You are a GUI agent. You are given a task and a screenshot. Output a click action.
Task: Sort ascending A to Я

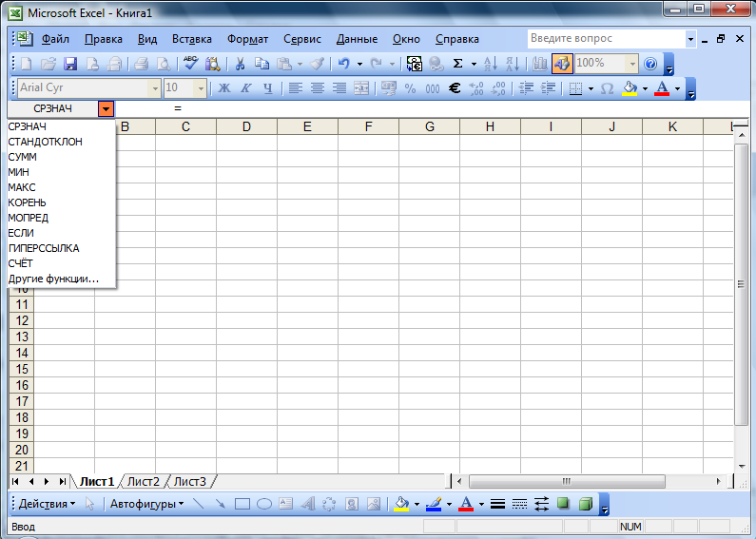click(x=491, y=64)
